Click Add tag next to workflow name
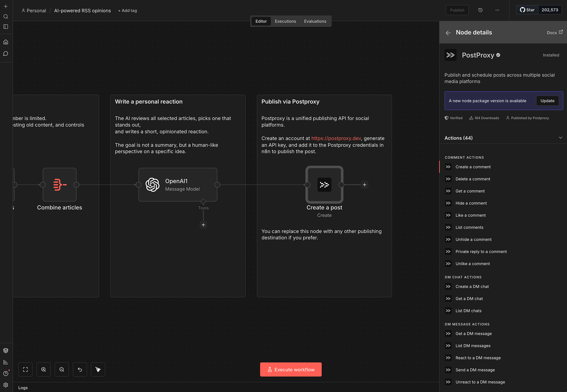The height and width of the screenshot is (392, 567). (128, 10)
